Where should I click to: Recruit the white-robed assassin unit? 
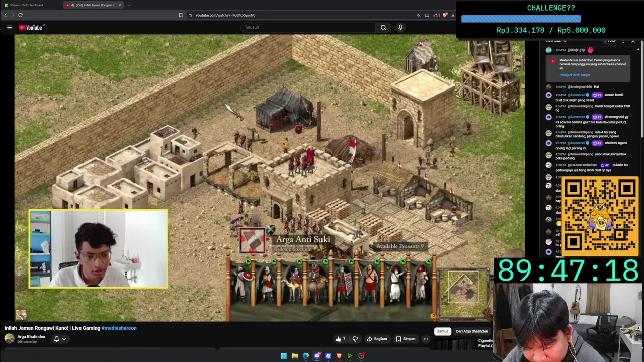[x=267, y=284]
